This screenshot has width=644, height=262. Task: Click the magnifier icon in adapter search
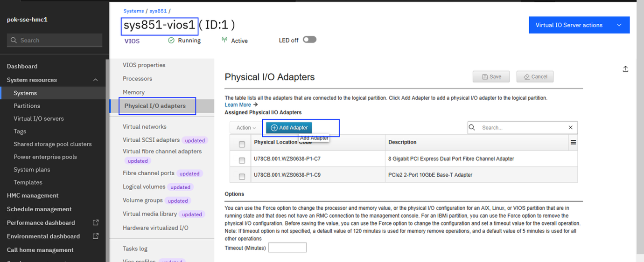tap(472, 127)
